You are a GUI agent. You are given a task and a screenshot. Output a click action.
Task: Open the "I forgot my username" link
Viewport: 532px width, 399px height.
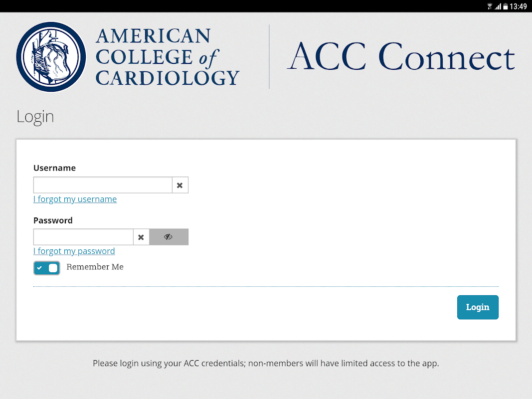pos(75,199)
